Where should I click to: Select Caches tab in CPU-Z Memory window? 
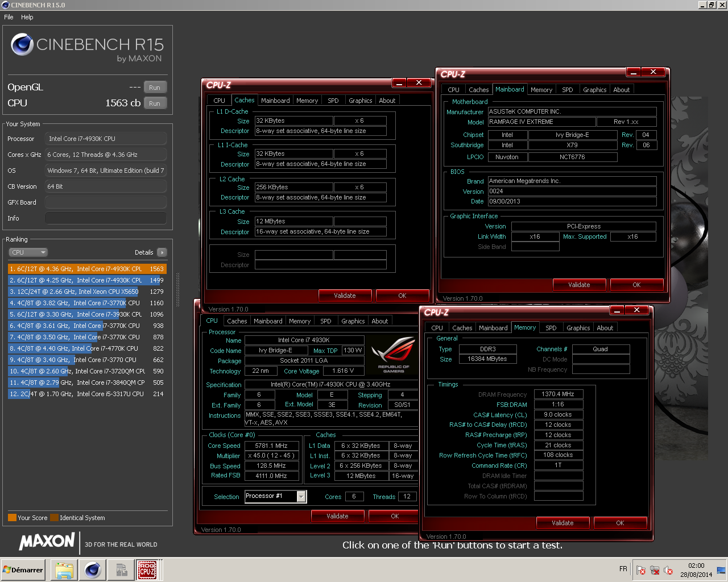point(462,328)
